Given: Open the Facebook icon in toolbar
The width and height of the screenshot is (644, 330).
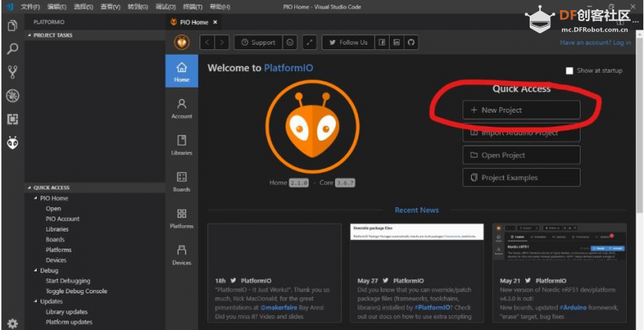Looking at the screenshot, I should click(x=382, y=42).
